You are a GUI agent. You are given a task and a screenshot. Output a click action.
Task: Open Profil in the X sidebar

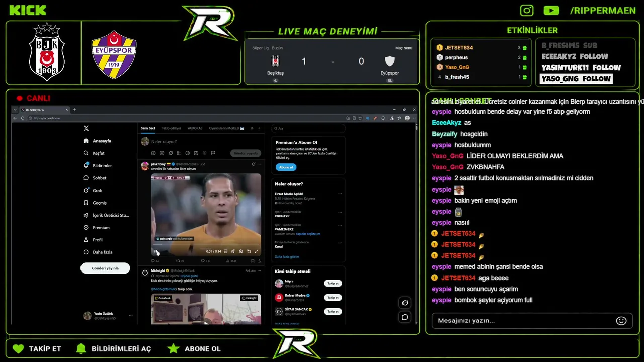click(93, 240)
